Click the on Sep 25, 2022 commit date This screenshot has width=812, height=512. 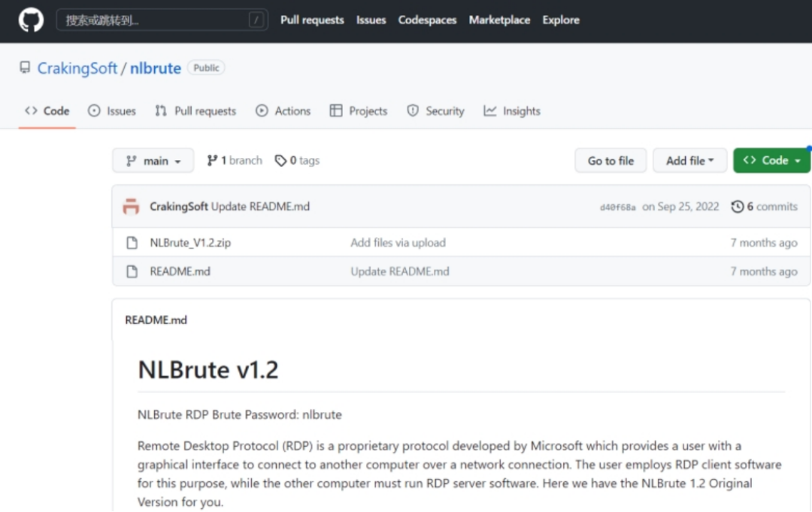[680, 207]
